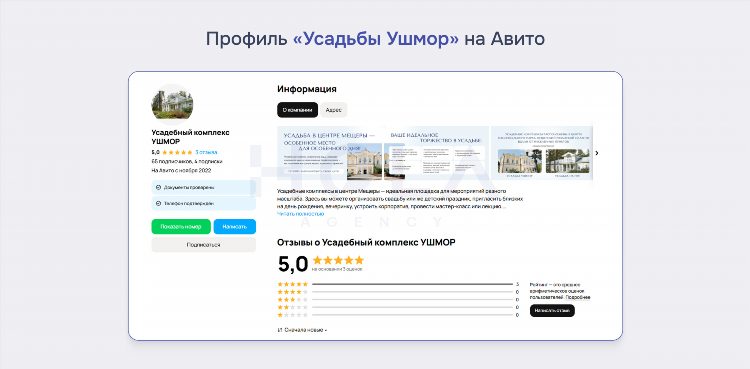Viewport: 750px width, 369px height.
Task: Click the 1-star rating filter row
Action: [x=398, y=315]
